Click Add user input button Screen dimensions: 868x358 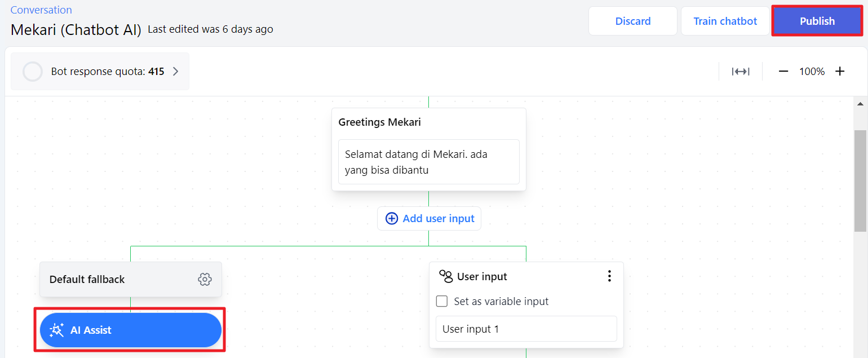point(429,218)
